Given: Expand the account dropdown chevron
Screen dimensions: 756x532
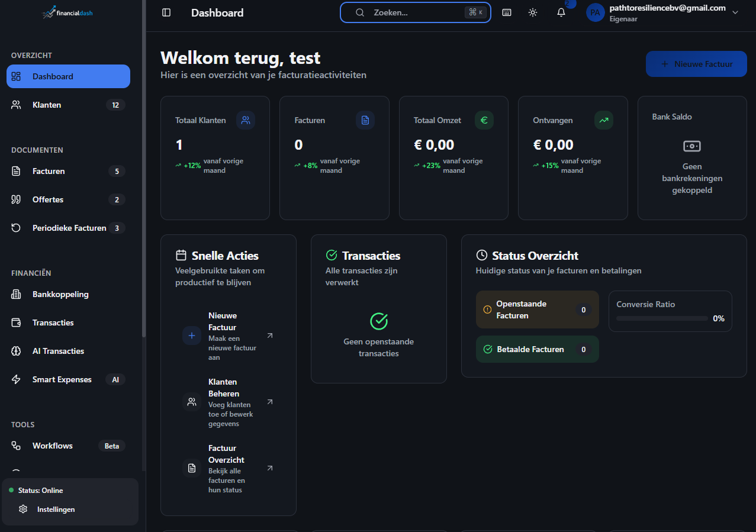Looking at the screenshot, I should pyautogui.click(x=735, y=12).
